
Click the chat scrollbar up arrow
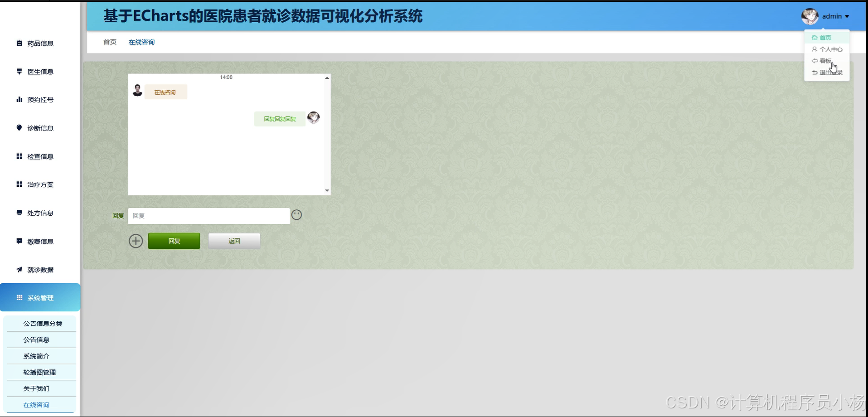(327, 78)
